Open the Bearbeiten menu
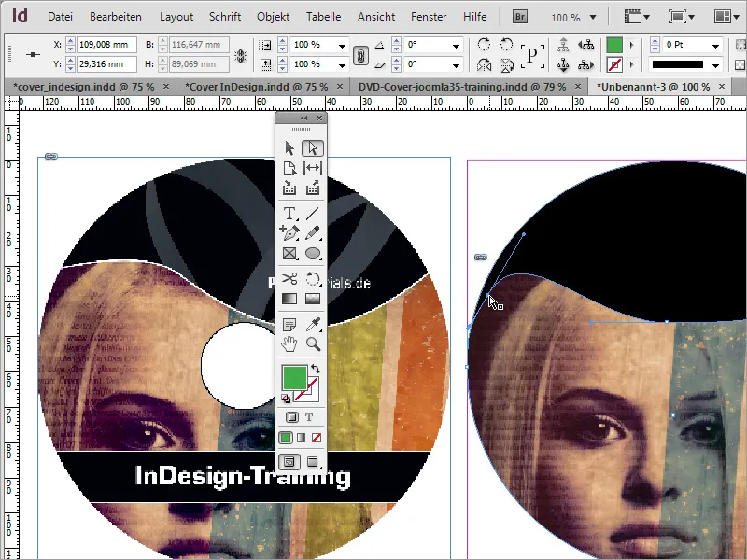 point(116,17)
